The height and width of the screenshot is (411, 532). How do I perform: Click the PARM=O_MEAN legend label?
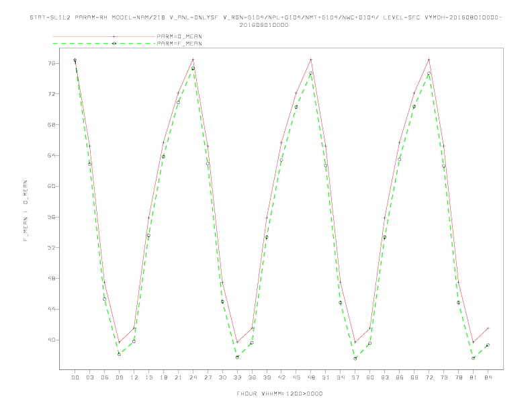179,36
